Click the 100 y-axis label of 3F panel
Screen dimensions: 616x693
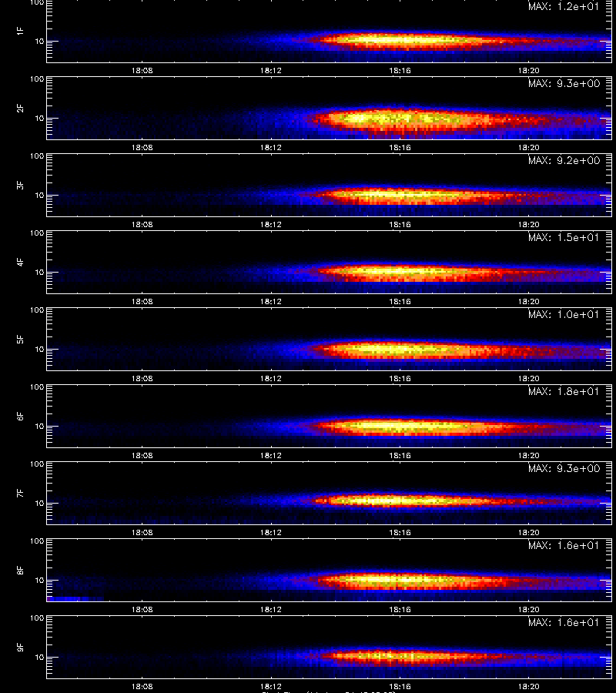pos(37,156)
